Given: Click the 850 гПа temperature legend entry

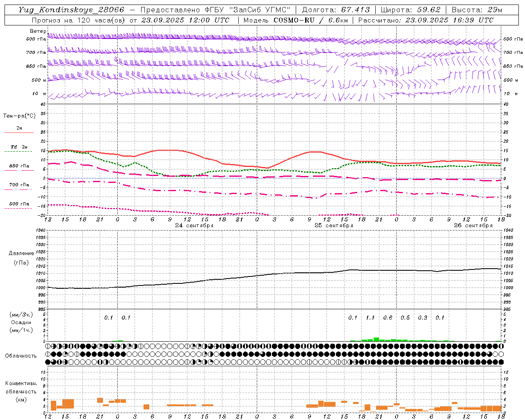Looking at the screenshot, I should tap(19, 166).
